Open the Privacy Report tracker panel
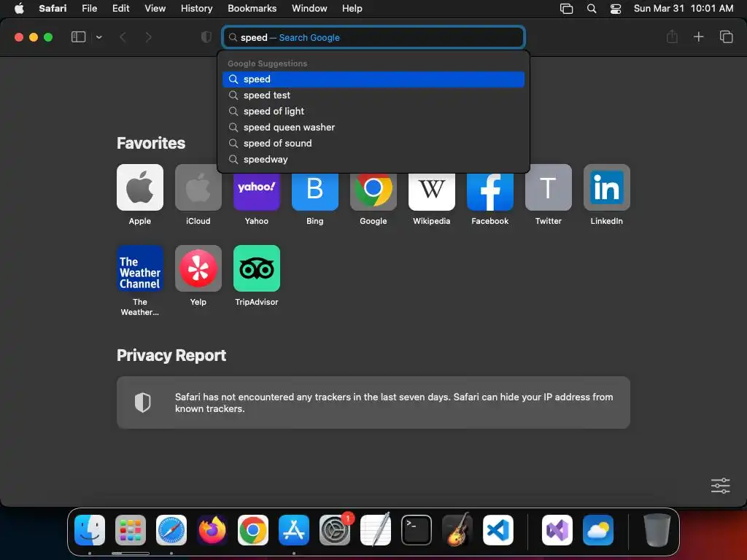 tap(373, 402)
